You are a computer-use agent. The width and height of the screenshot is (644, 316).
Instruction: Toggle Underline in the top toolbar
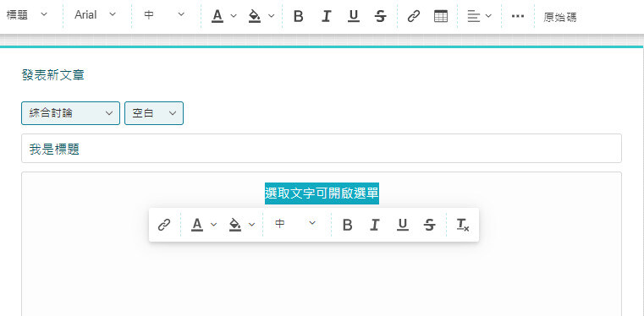click(353, 16)
